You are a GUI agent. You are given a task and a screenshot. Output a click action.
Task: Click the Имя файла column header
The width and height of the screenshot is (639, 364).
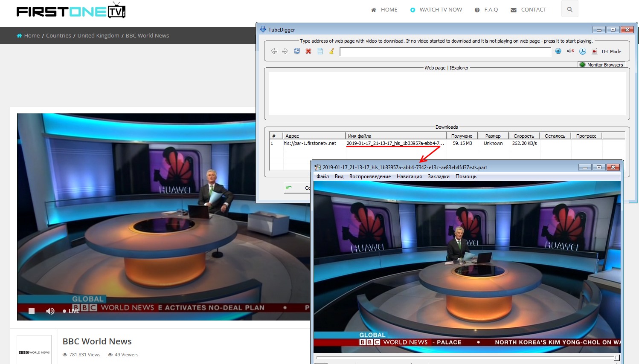pos(395,136)
